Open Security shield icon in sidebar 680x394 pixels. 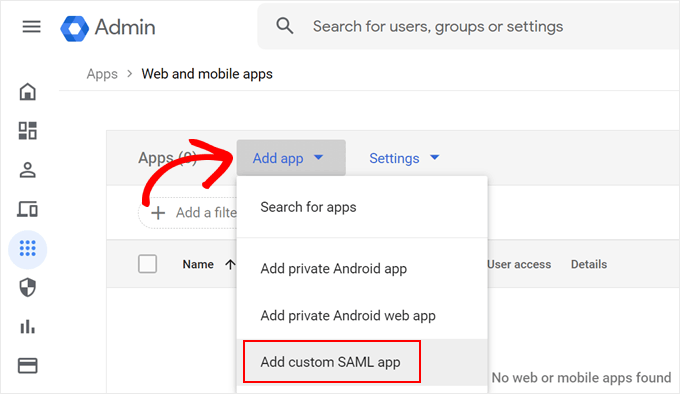(27, 287)
